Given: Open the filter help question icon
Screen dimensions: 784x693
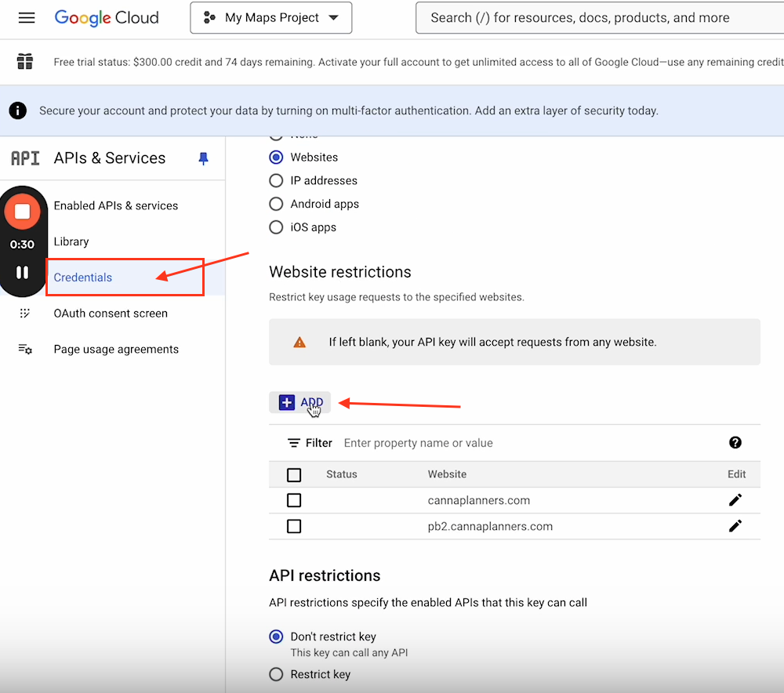Looking at the screenshot, I should [x=735, y=442].
